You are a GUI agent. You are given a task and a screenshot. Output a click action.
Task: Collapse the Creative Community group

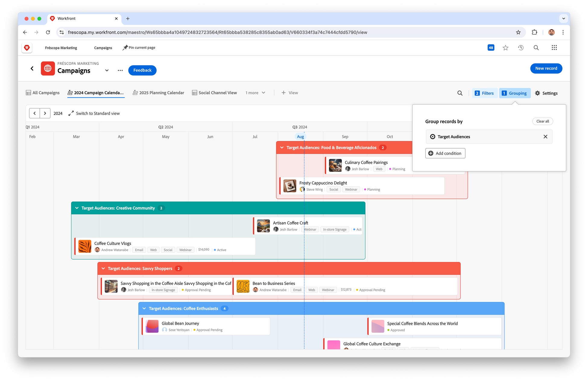click(x=77, y=208)
